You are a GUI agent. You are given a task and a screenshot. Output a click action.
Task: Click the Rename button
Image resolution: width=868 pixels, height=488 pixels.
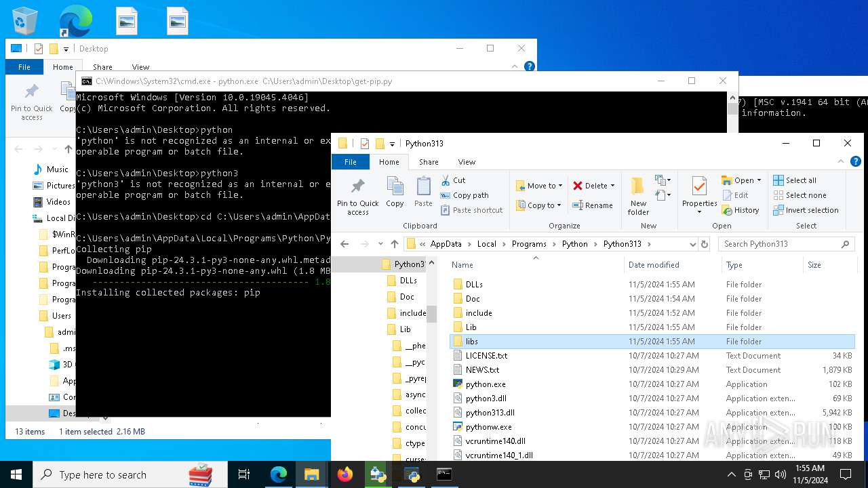[x=593, y=205]
